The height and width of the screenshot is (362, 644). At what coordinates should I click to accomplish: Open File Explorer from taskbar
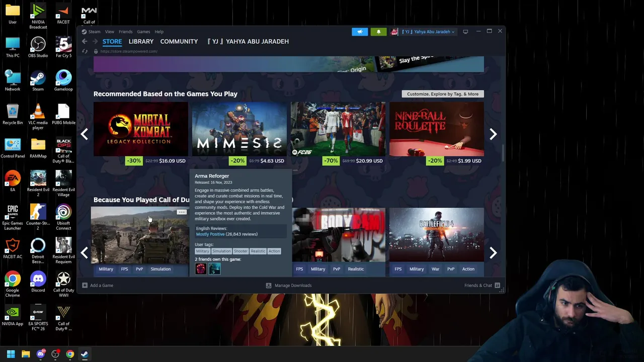pyautogui.click(x=26, y=354)
